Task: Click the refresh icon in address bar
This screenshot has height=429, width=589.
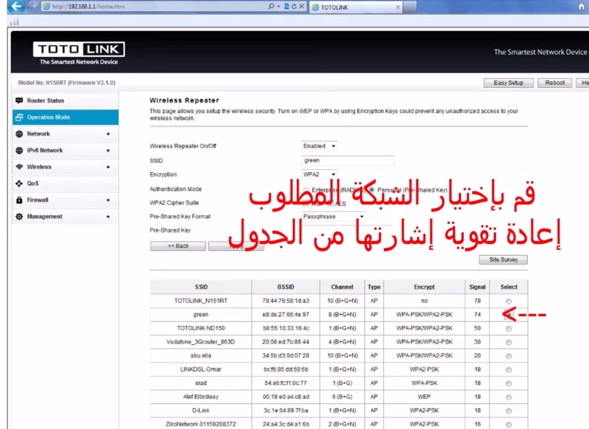Action: 294,6
